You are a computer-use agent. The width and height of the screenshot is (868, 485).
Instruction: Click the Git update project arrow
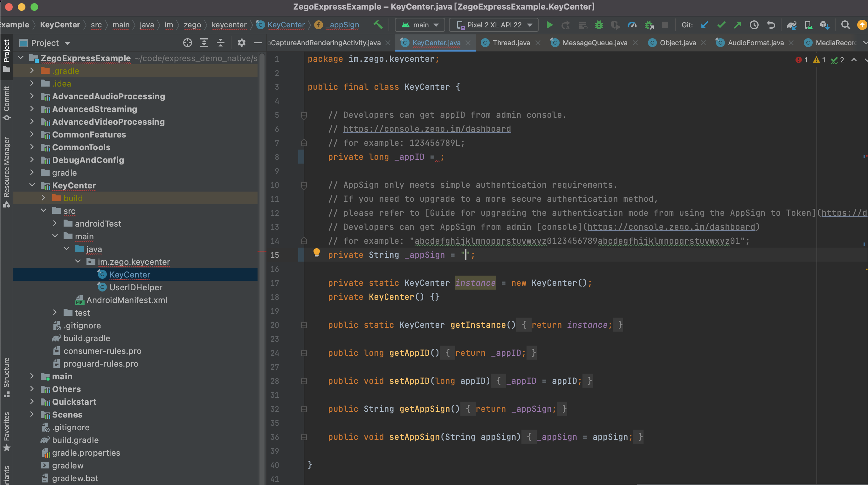[x=704, y=25]
